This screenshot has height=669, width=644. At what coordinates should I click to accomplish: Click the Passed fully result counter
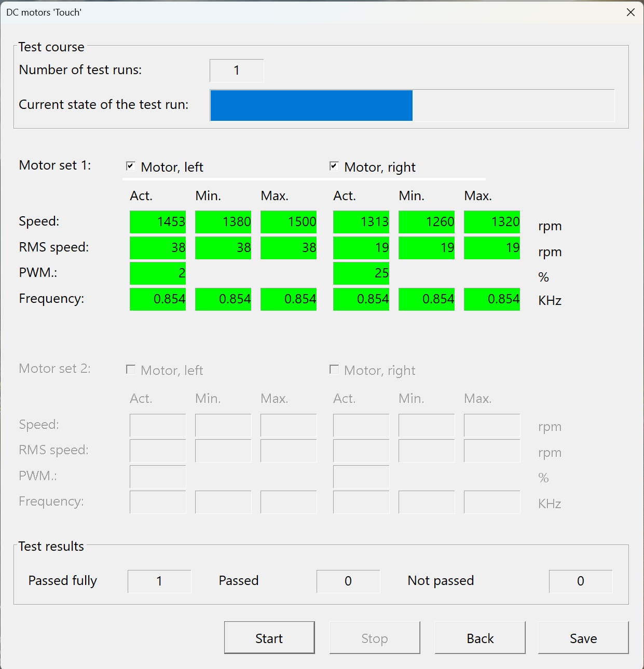click(159, 581)
